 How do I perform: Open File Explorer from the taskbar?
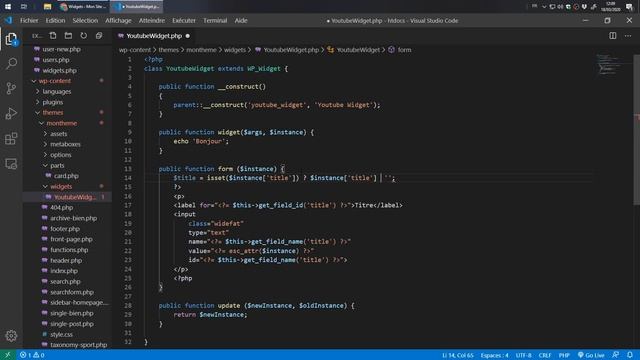pos(47,7)
